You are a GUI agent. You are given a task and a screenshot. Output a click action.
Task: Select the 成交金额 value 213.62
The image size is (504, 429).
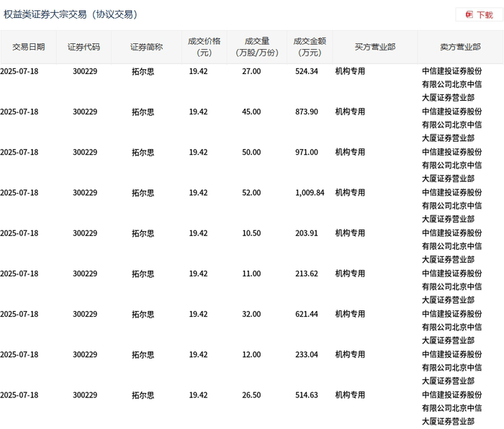pyautogui.click(x=307, y=274)
